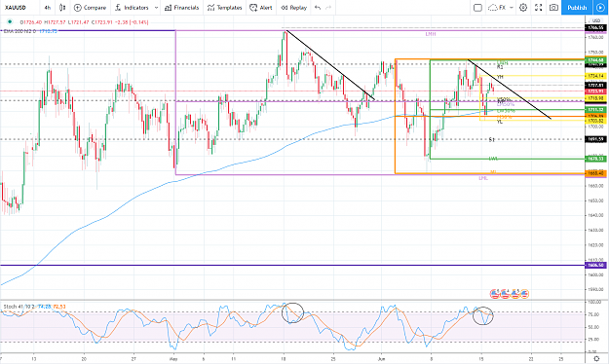Click the close value C1723.91
This screenshot has height=364, width=609.
pos(102,22)
